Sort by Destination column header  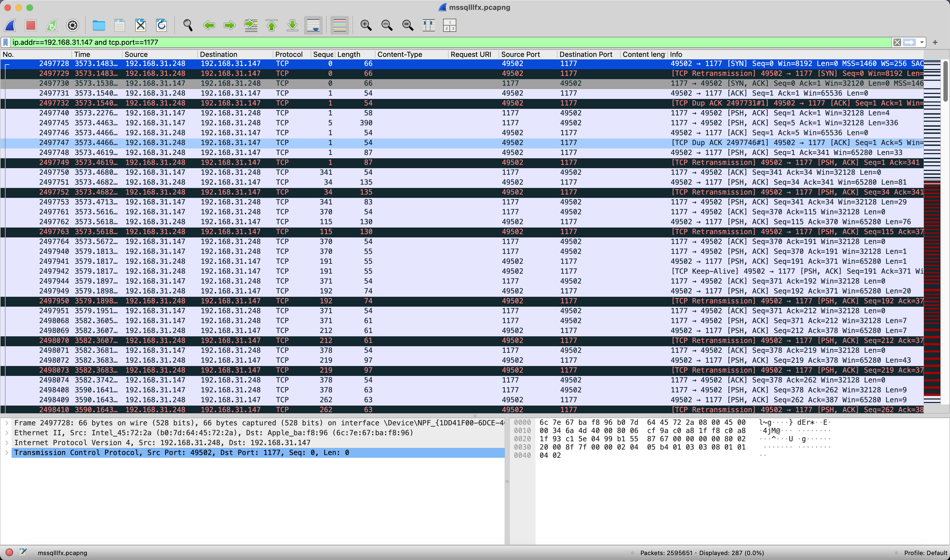(235, 54)
